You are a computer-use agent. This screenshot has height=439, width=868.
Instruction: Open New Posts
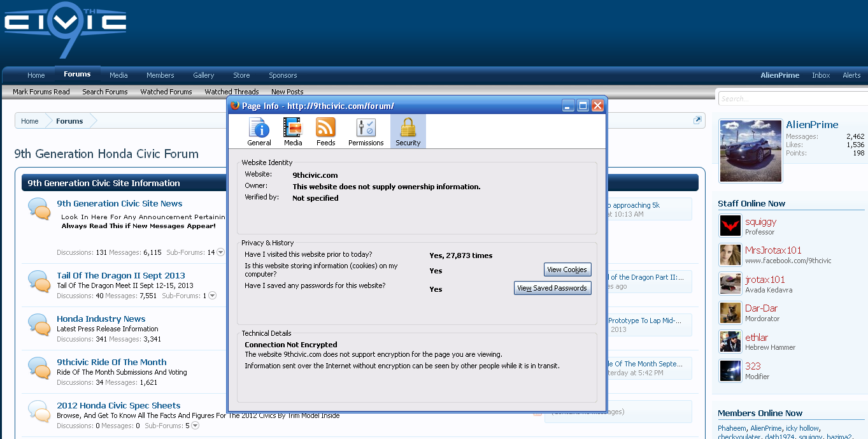point(287,92)
